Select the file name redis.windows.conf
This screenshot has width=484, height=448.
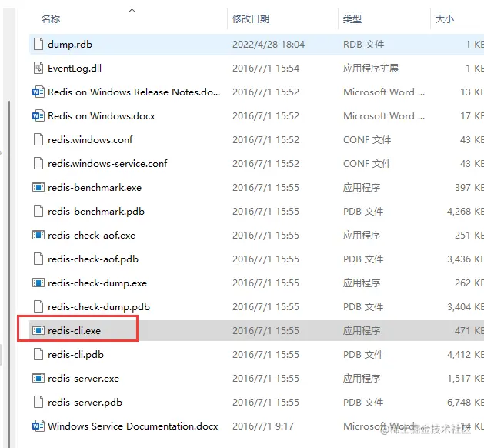coord(90,140)
